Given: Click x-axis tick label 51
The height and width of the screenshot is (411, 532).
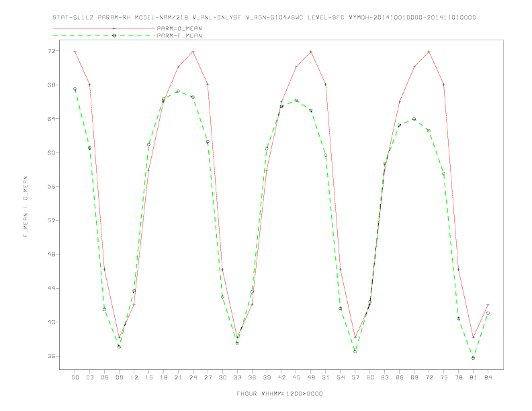Looking at the screenshot, I should (326, 377).
